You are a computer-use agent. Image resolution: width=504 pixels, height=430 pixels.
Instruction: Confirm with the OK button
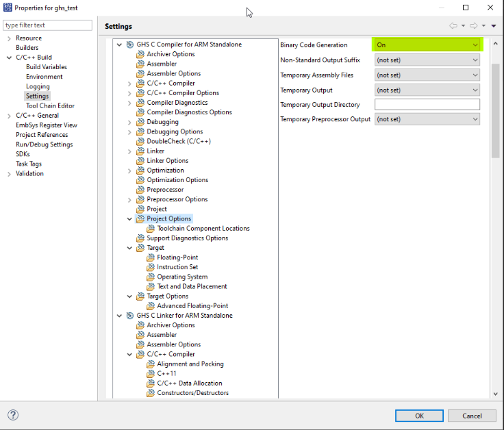[419, 416]
